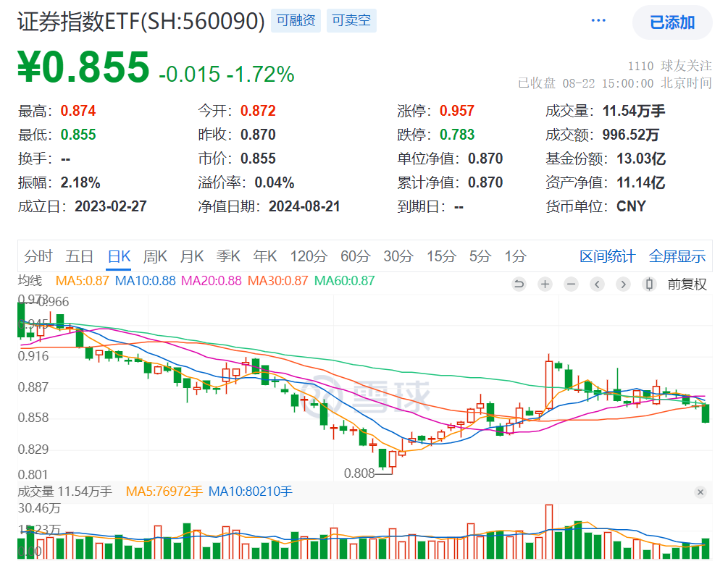
Task: Switch to the 分时 intraday tab
Action: tap(38, 256)
